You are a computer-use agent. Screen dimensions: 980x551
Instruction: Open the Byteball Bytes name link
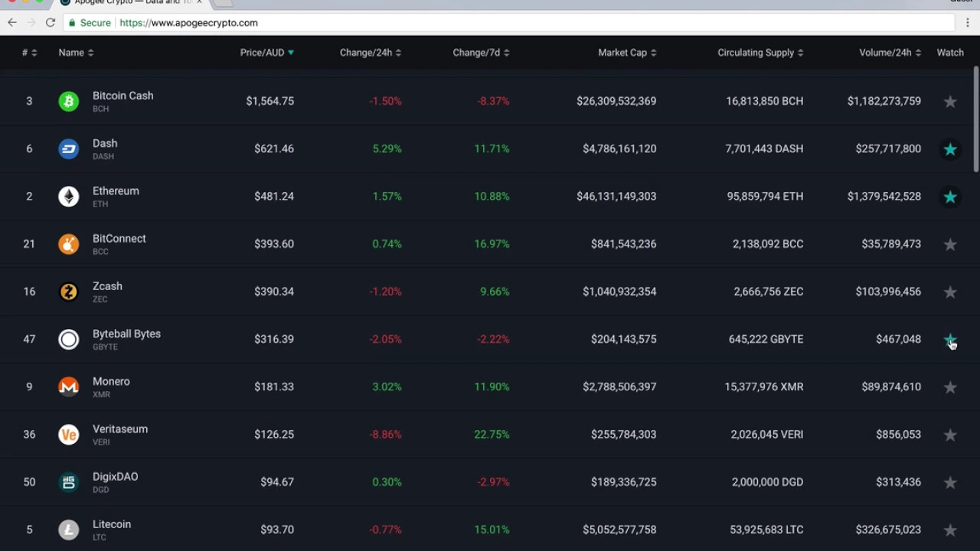click(x=126, y=334)
